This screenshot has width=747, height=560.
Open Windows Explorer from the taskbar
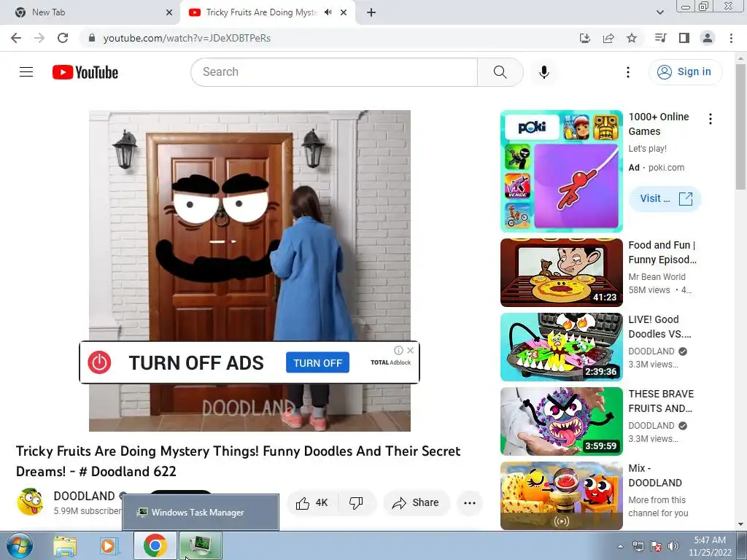coord(65,546)
